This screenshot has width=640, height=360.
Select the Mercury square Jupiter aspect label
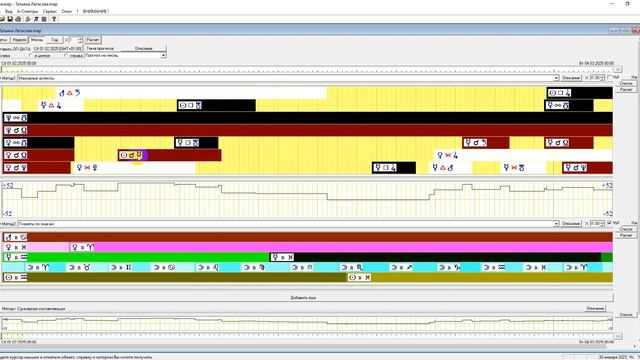click(x=385, y=167)
